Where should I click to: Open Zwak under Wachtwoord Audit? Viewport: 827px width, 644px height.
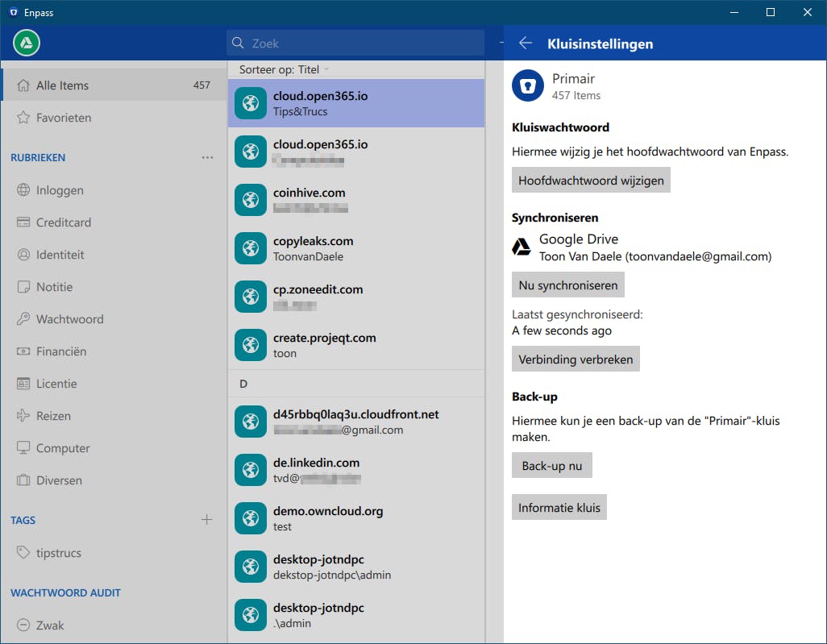pos(49,625)
